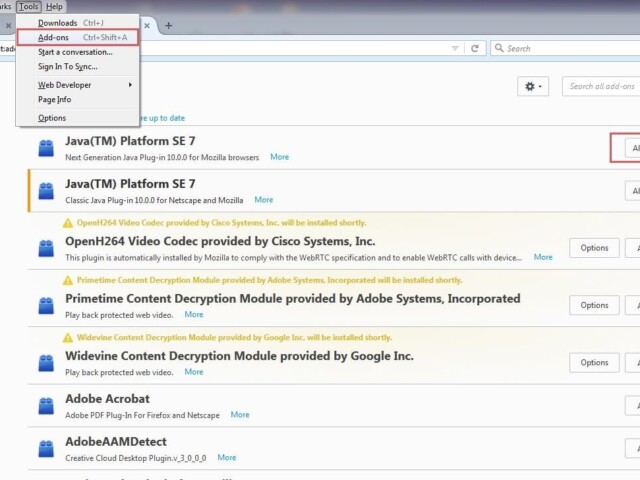Click the Java Platform SE 7 Next Generation plugin icon
This screenshot has width=640, height=480.
click(x=45, y=148)
